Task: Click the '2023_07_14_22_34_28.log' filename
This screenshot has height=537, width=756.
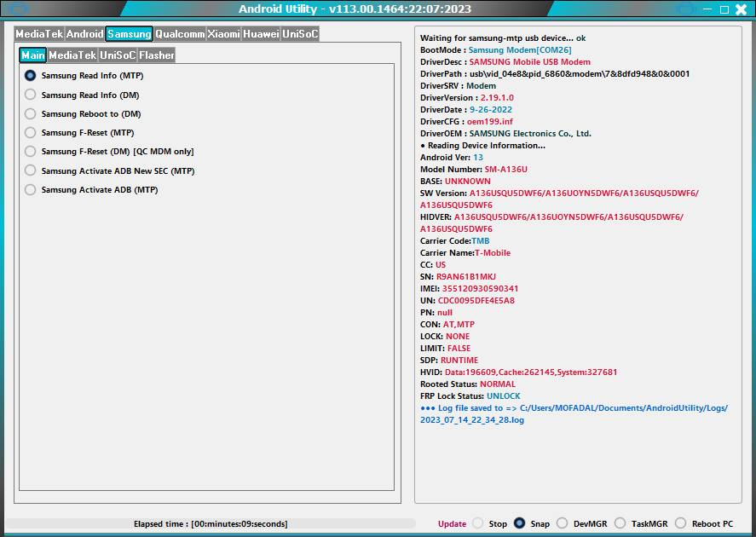Action: (x=472, y=420)
